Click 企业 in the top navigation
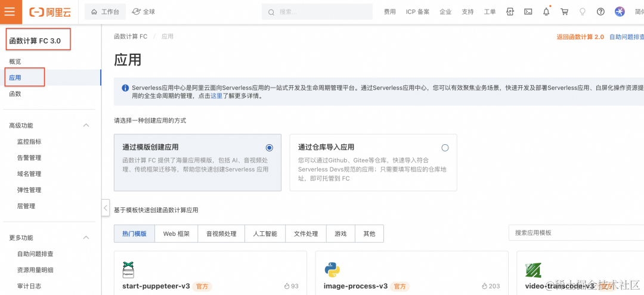644x295 pixels. [x=445, y=12]
